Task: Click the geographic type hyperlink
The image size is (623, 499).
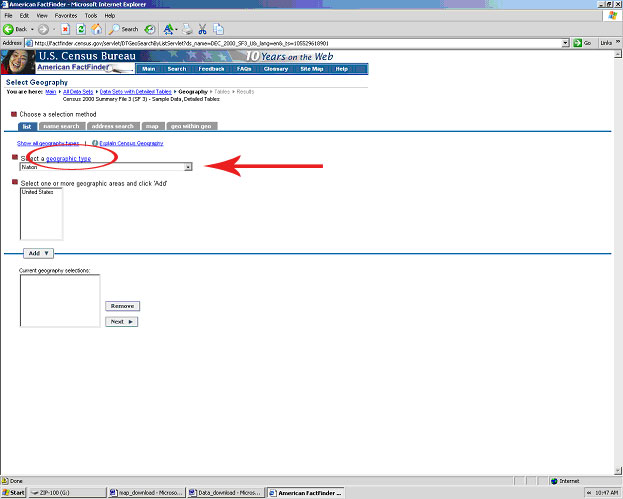Action: click(68, 159)
